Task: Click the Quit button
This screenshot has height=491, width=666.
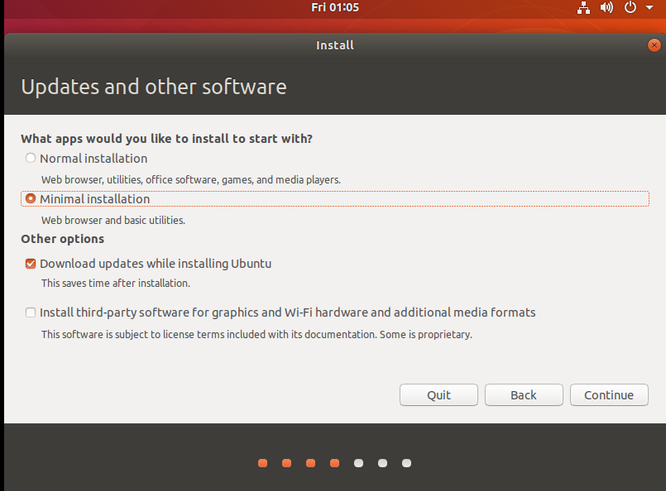Action: point(438,395)
